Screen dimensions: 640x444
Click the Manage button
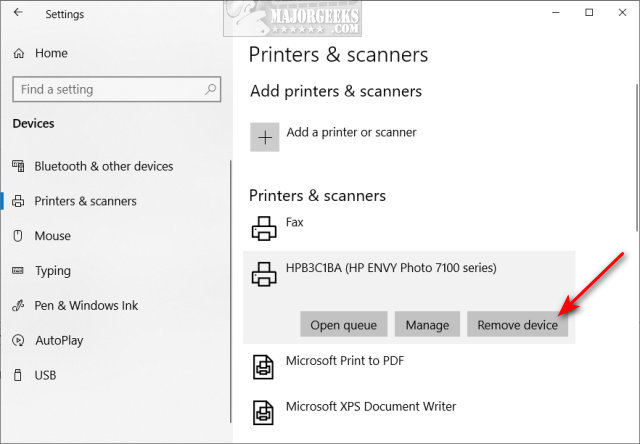[427, 324]
